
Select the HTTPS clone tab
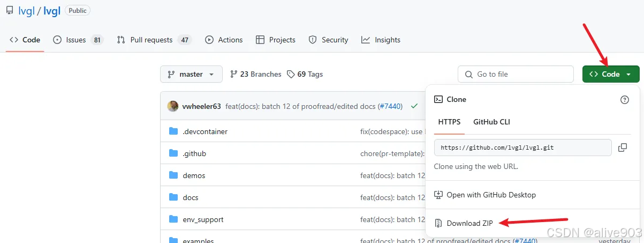(x=449, y=122)
